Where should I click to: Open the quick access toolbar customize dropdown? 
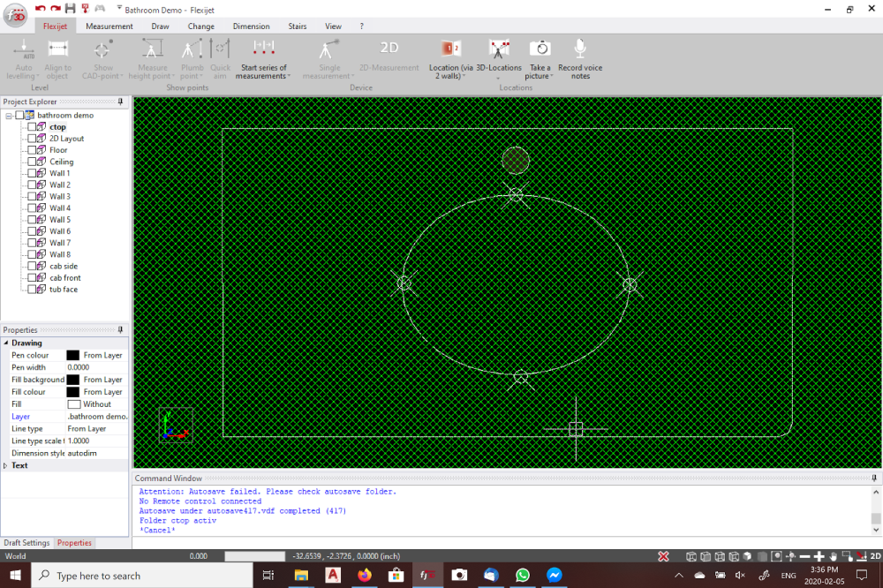tap(119, 8)
